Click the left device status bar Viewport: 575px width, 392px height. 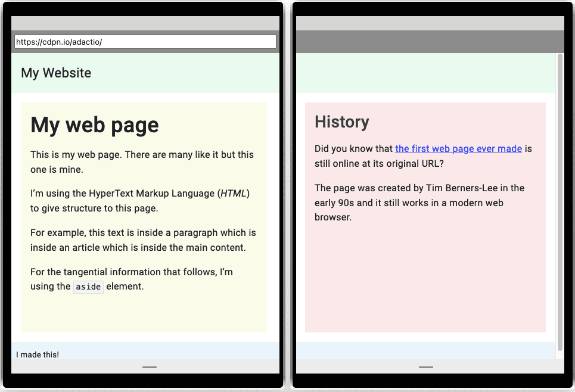[145, 22]
